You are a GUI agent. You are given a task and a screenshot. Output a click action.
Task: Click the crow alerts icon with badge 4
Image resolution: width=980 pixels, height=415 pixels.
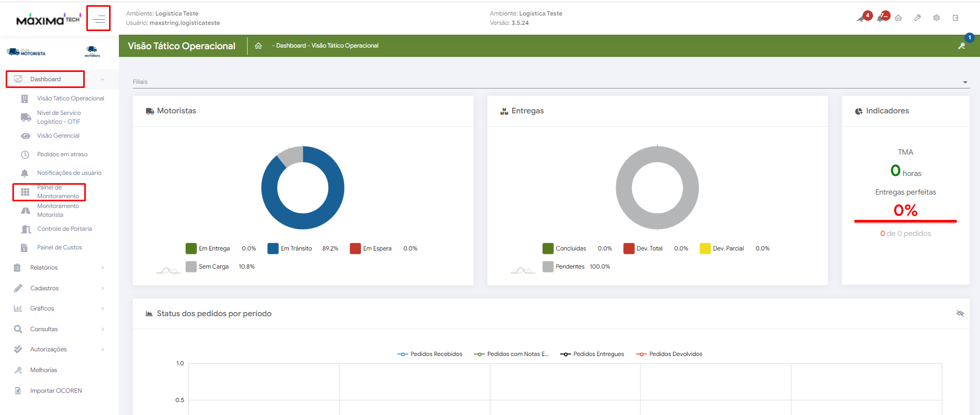pyautogui.click(x=862, y=18)
